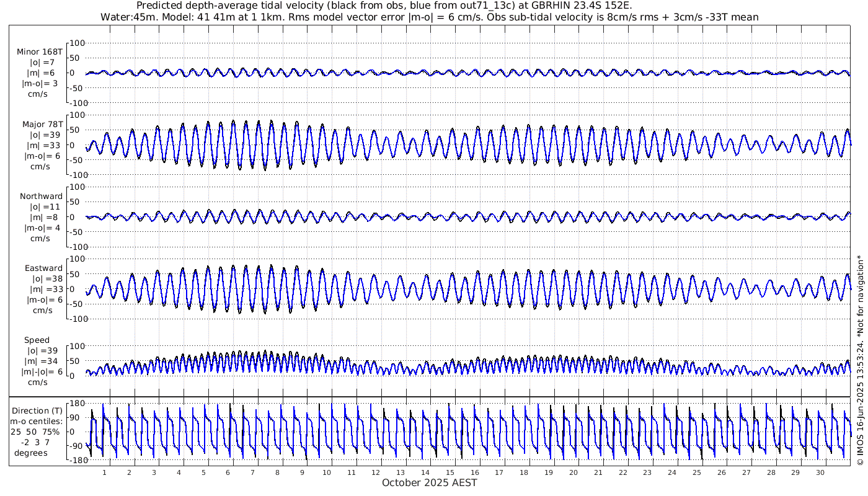Click the 'Water:45m' model subtitle line
The image size is (868, 496).
(429, 17)
